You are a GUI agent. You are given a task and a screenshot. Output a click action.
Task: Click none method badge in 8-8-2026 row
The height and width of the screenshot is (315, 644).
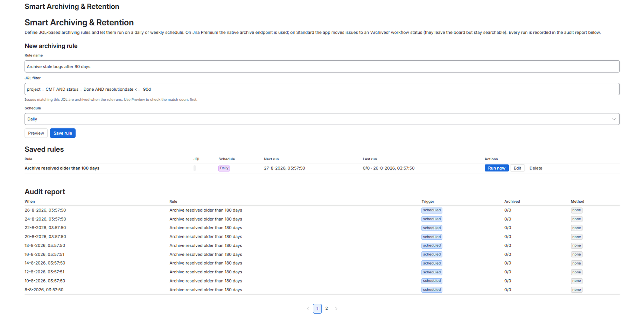[x=576, y=290]
